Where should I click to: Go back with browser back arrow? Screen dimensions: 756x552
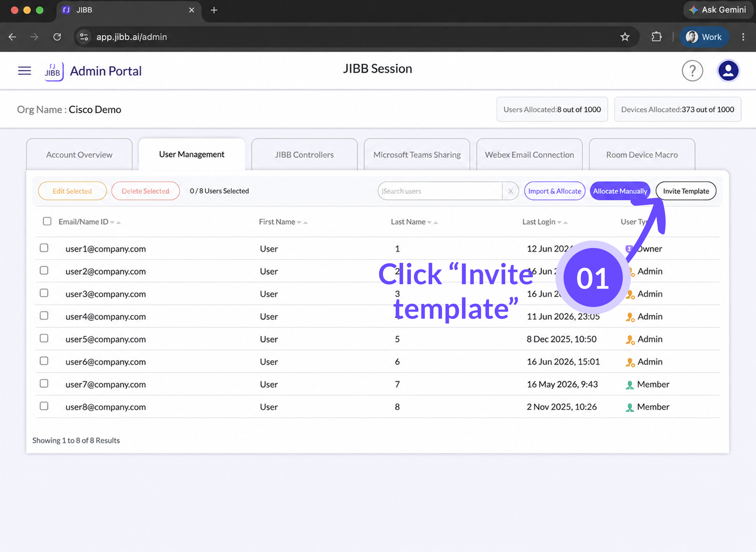click(12, 37)
